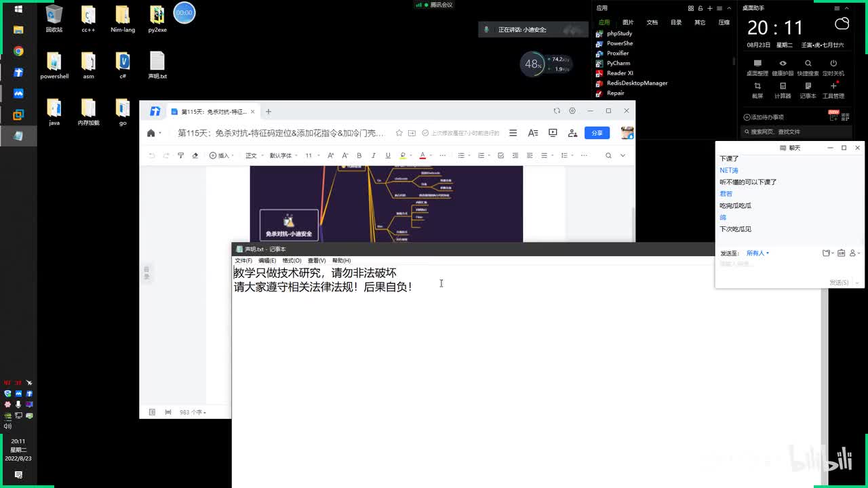Click NET涛 name in chat
The height and width of the screenshot is (488, 868).
point(729,170)
